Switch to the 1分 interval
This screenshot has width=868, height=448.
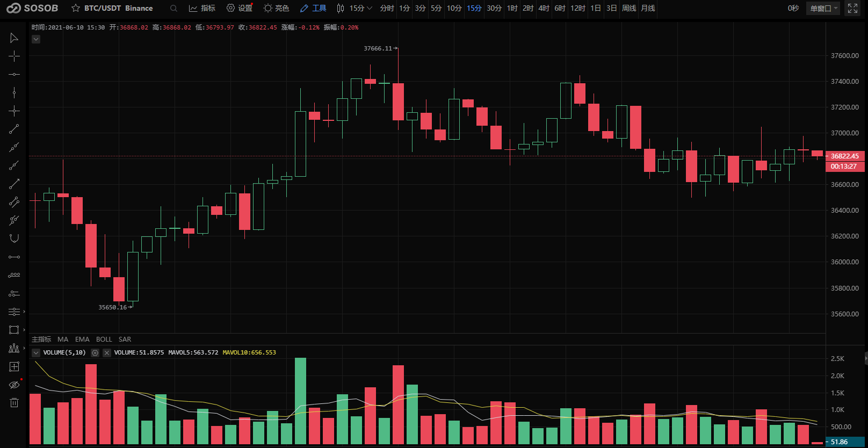pyautogui.click(x=404, y=8)
